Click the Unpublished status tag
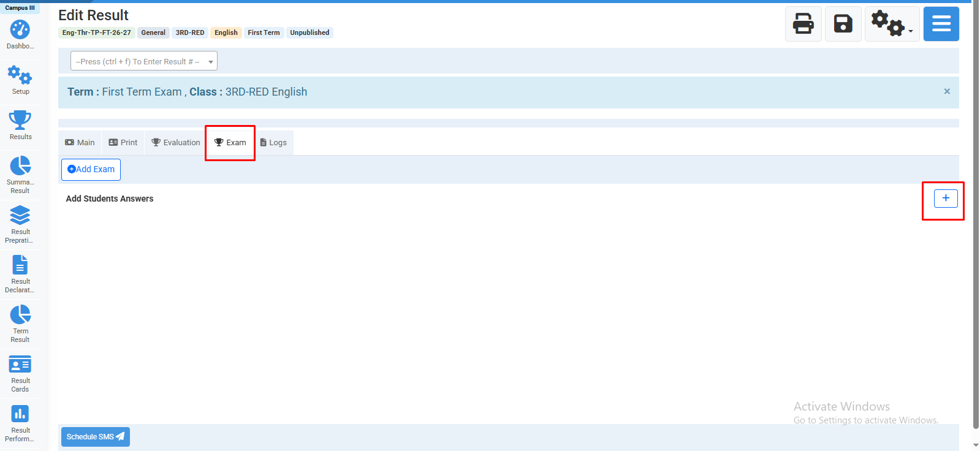Screen dimensions: 980x451 click(310, 32)
